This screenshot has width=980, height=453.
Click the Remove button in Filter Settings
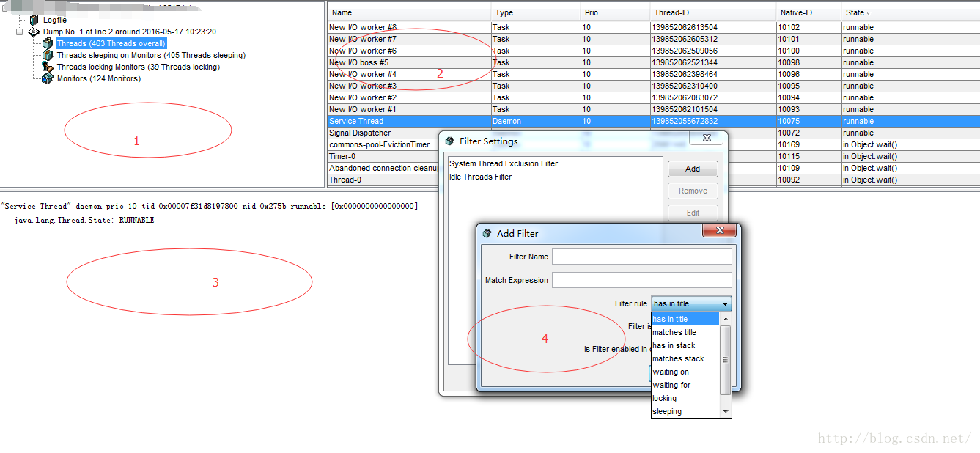tap(692, 191)
